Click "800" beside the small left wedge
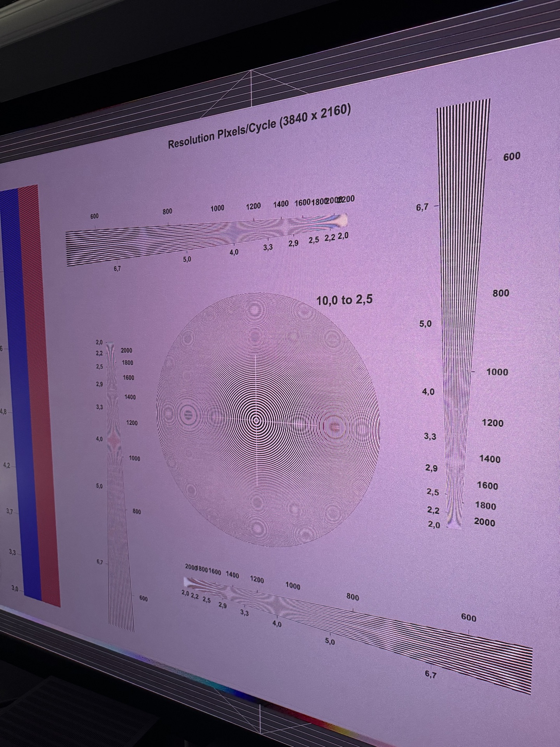 [x=136, y=512]
